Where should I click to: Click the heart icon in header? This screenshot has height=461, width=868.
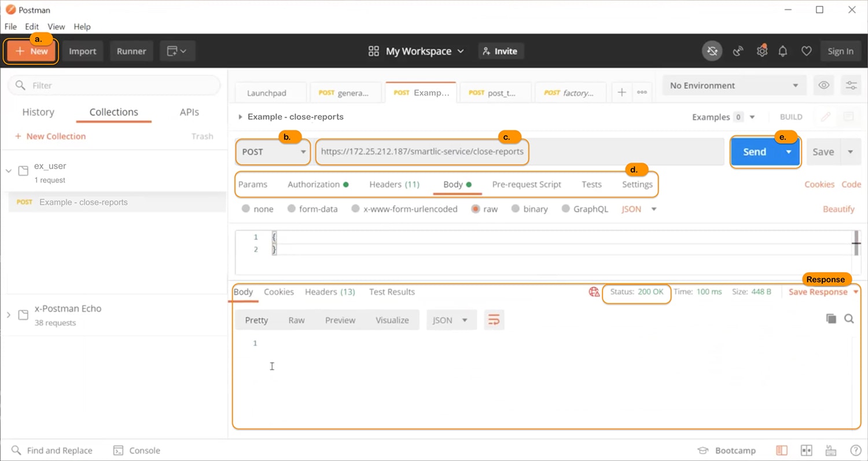806,51
